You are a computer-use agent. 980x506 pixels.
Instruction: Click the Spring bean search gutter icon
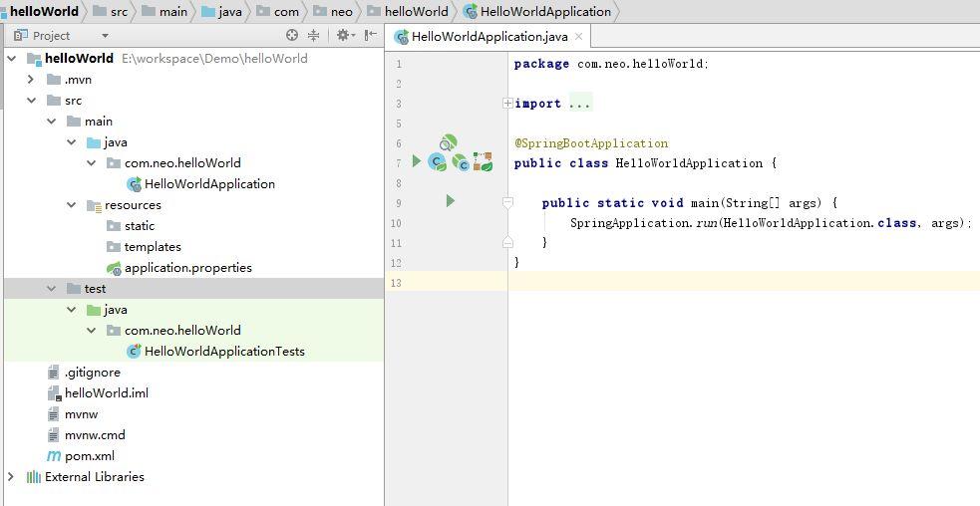(448, 143)
